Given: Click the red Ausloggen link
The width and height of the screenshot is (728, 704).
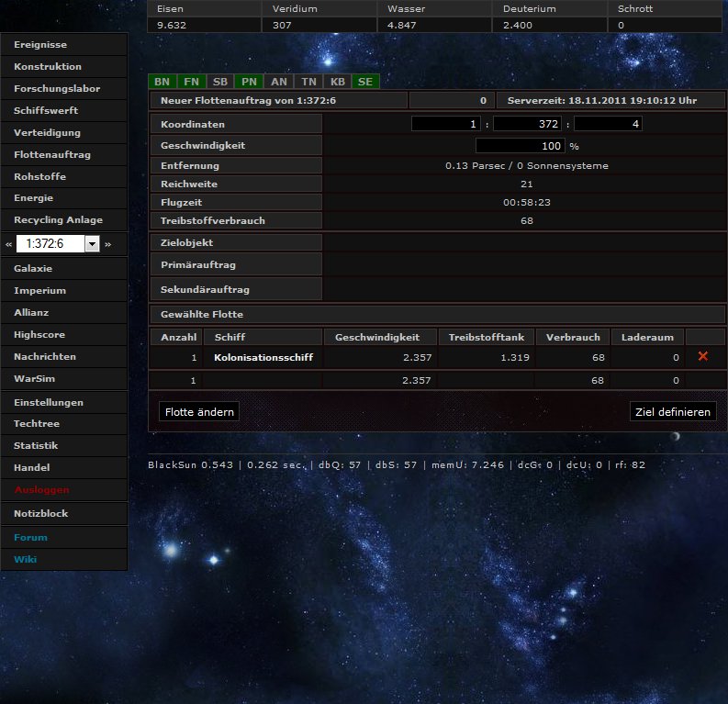Looking at the screenshot, I should click(64, 490).
